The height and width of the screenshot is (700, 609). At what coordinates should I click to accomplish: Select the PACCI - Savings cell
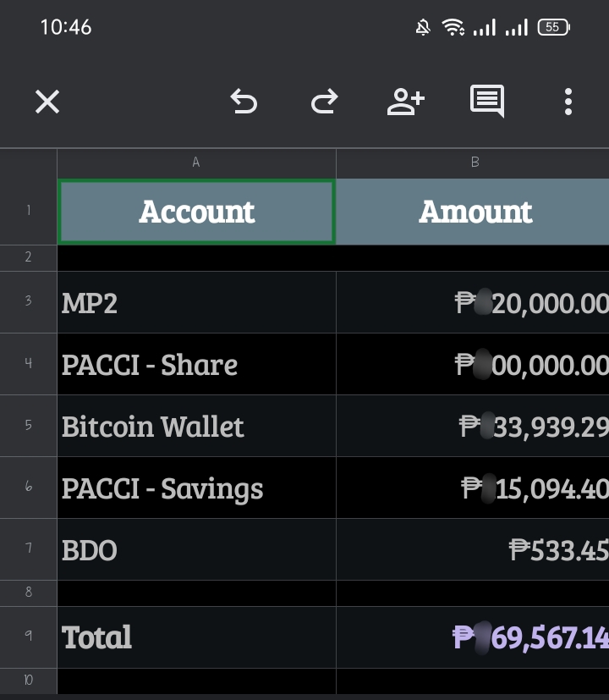coord(196,487)
